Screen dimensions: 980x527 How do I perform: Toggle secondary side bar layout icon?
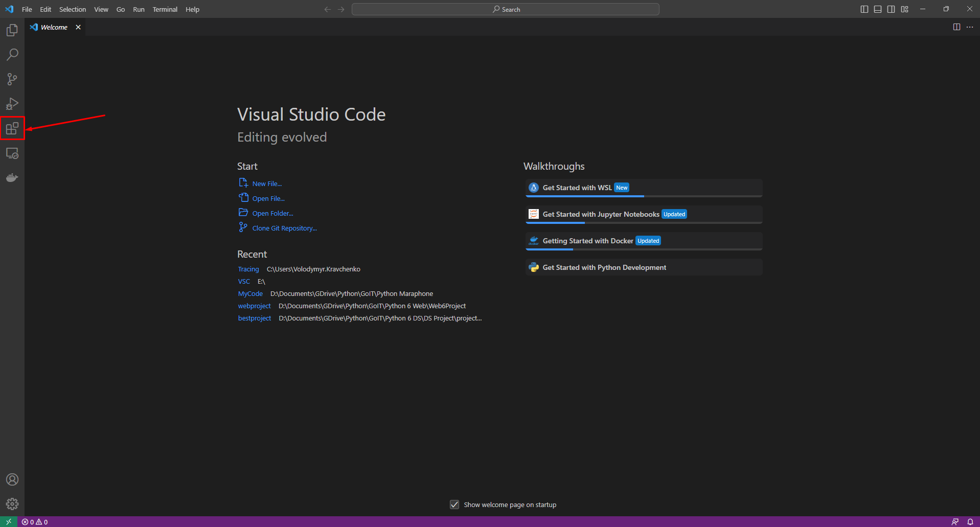(x=891, y=9)
